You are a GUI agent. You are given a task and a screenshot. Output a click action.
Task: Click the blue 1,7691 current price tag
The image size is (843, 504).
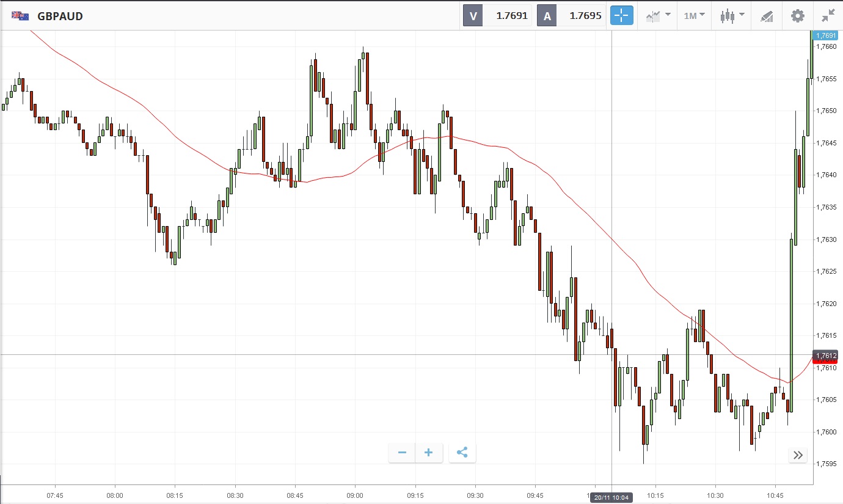coord(826,35)
